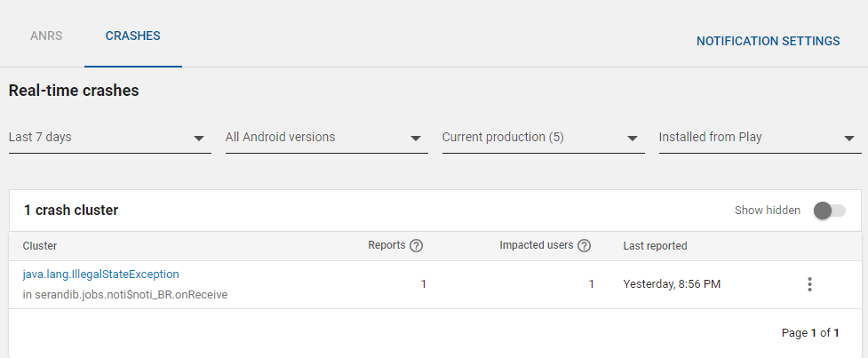Click the Reports column header
This screenshot has width=868, height=358.
[386, 246]
